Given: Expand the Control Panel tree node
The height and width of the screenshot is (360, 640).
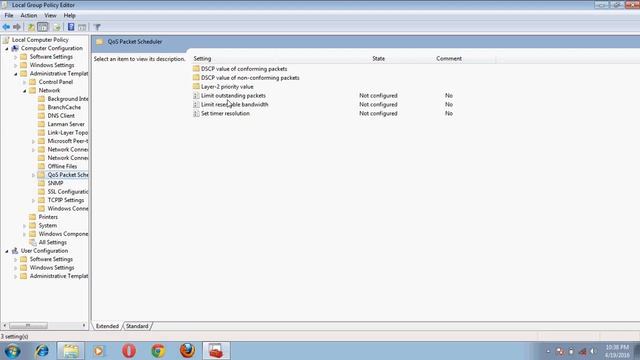Looking at the screenshot, I should 24,82.
